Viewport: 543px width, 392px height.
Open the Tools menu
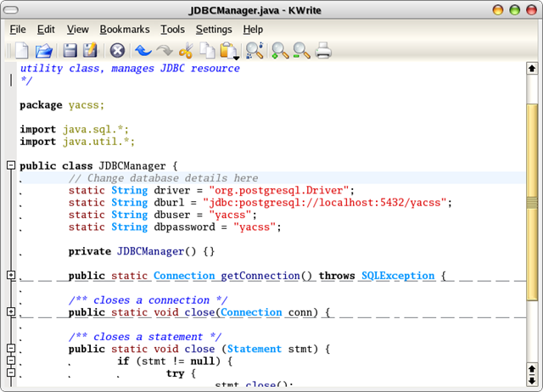172,30
